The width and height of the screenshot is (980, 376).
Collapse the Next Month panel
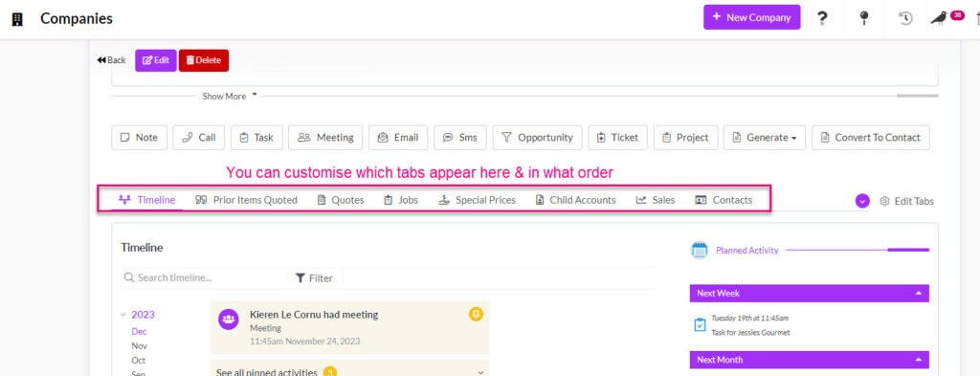(x=918, y=360)
